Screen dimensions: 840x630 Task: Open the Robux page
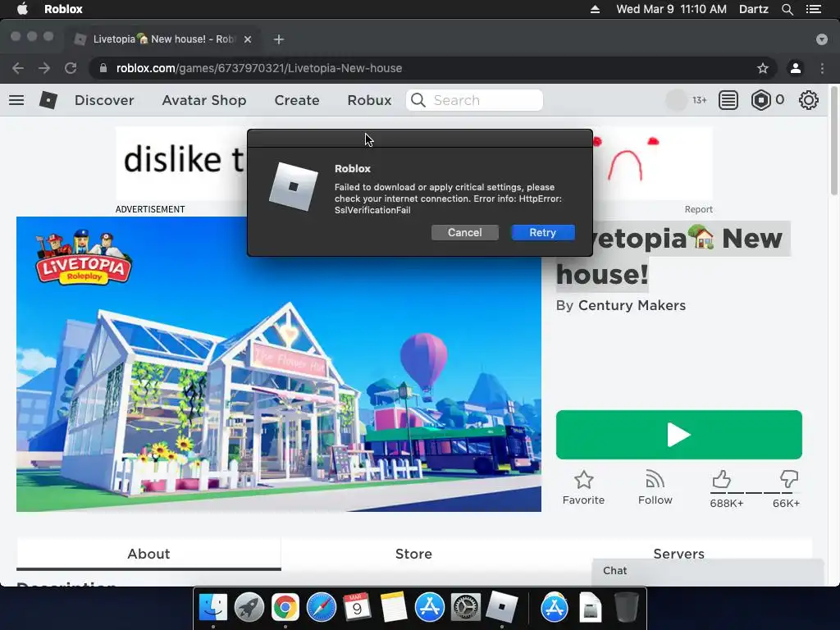tap(369, 100)
